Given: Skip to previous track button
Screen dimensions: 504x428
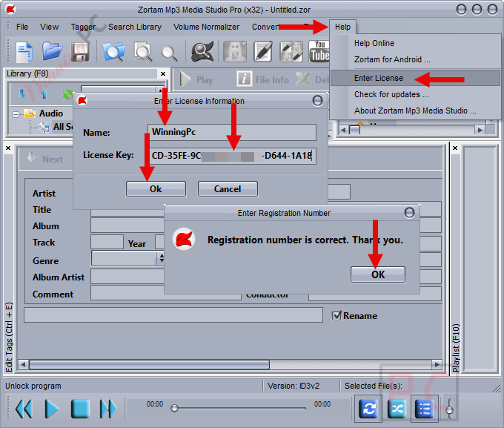Looking at the screenshot, I should (24, 409).
